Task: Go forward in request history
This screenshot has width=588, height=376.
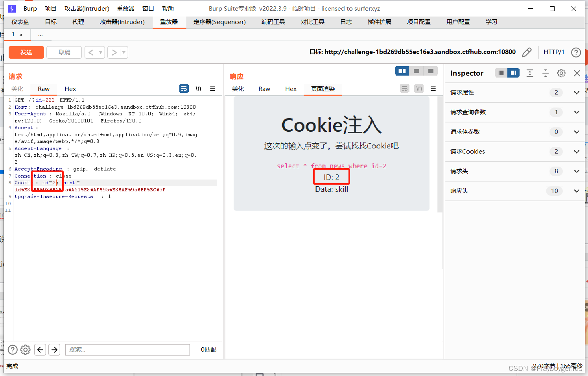Action: (114, 52)
